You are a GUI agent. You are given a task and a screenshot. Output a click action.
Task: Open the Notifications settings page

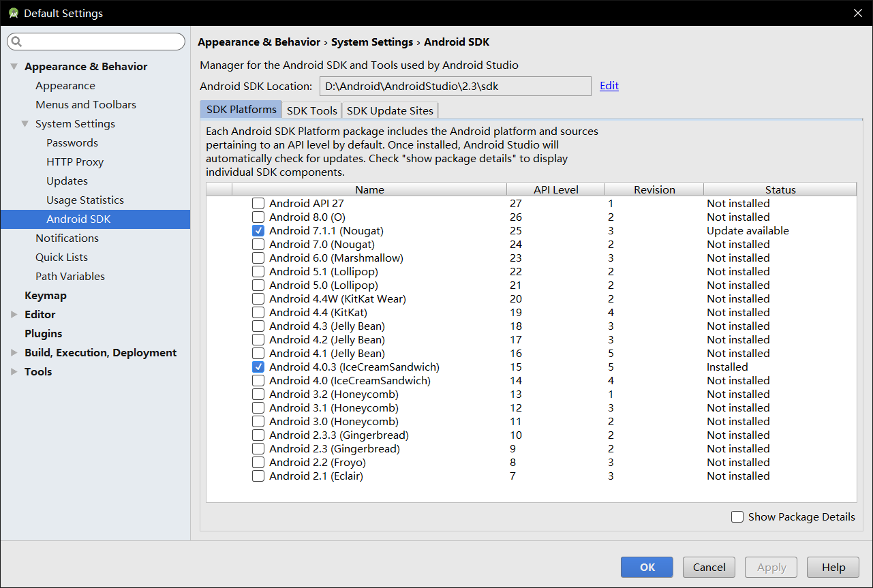pyautogui.click(x=67, y=238)
